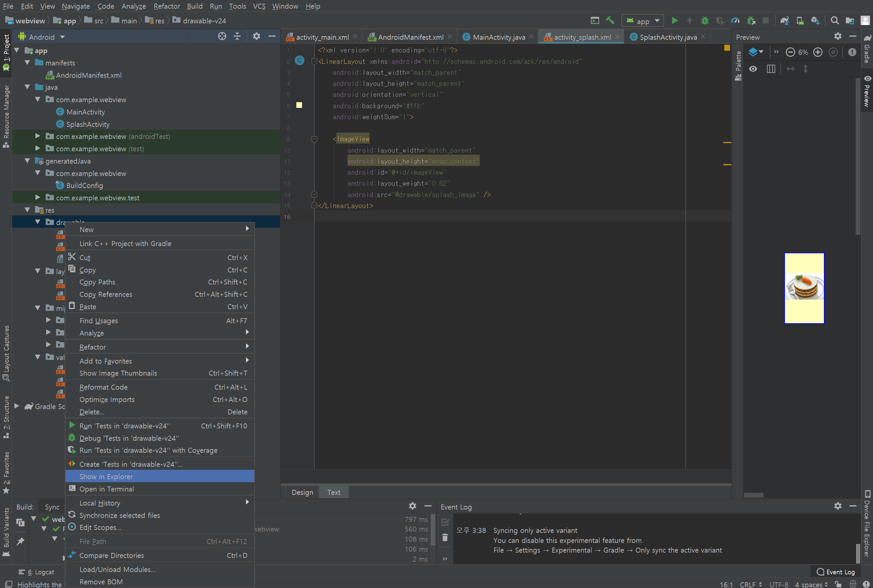Click the green Run app button

(x=674, y=21)
